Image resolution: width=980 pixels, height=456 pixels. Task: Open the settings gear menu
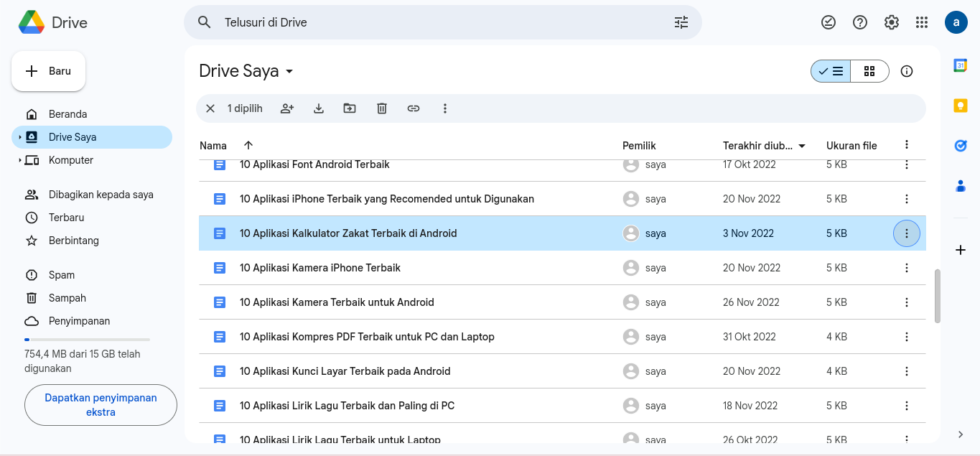pos(891,22)
